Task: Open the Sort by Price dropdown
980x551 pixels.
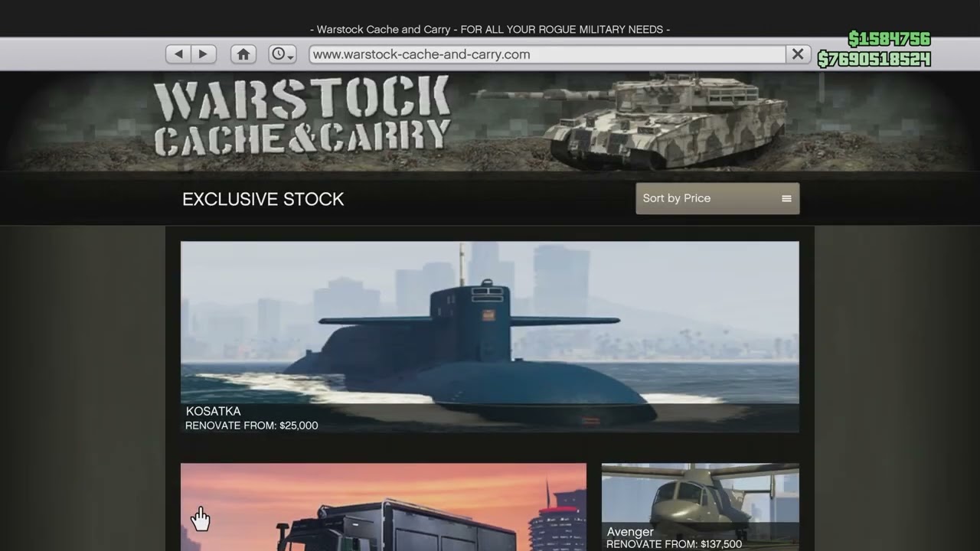Action: pyautogui.click(x=717, y=198)
